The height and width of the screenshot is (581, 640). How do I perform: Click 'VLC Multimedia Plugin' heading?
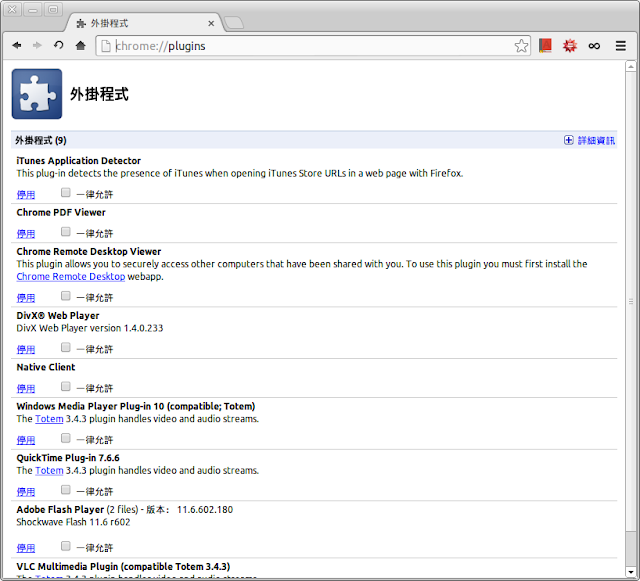coord(123,567)
